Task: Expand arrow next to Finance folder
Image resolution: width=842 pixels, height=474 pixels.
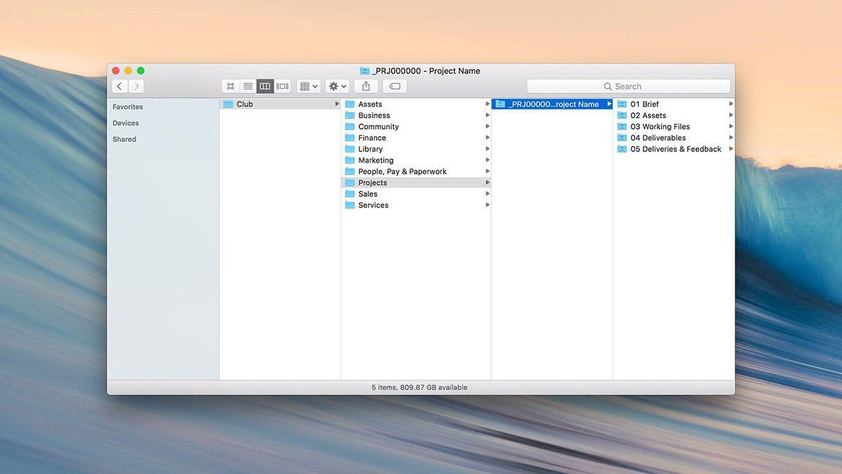Action: point(487,138)
